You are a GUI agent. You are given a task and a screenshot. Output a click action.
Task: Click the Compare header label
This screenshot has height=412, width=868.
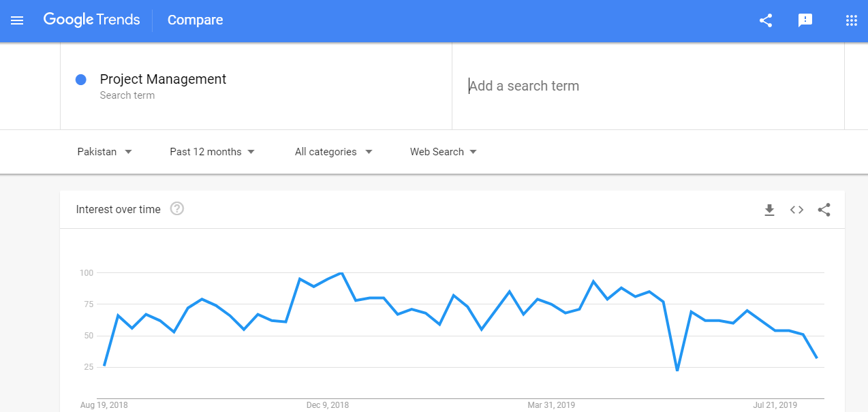pos(195,20)
